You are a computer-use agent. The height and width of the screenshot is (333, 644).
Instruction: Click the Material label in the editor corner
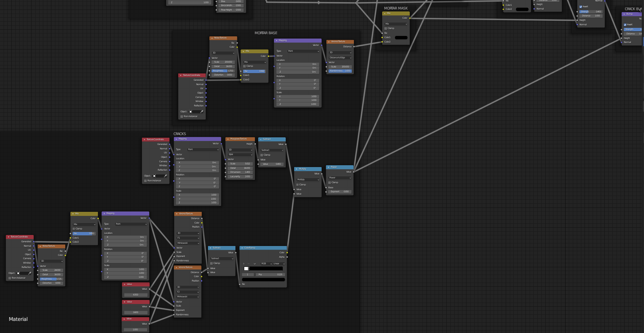18,319
